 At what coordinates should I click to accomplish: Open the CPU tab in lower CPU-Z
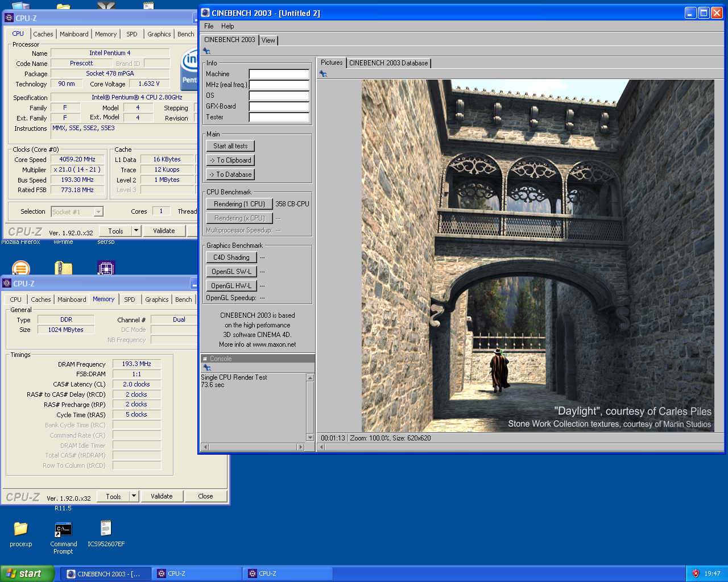tap(16, 300)
